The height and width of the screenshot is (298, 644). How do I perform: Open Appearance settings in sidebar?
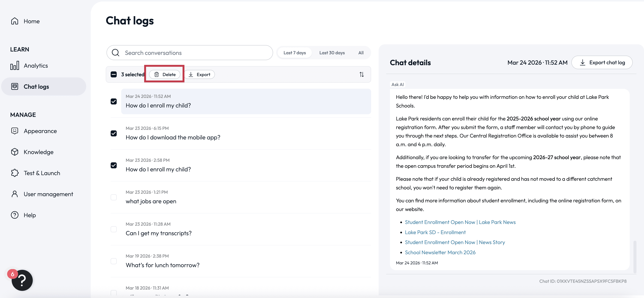pos(44,131)
